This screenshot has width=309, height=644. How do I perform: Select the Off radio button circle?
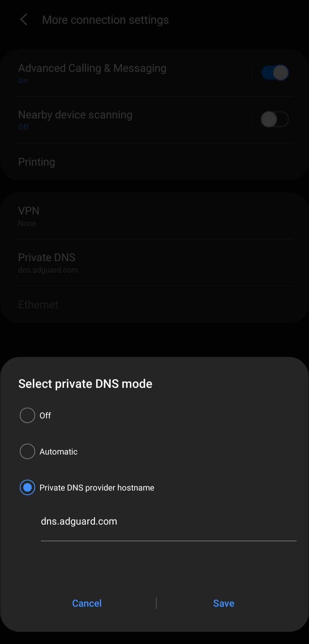[27, 415]
